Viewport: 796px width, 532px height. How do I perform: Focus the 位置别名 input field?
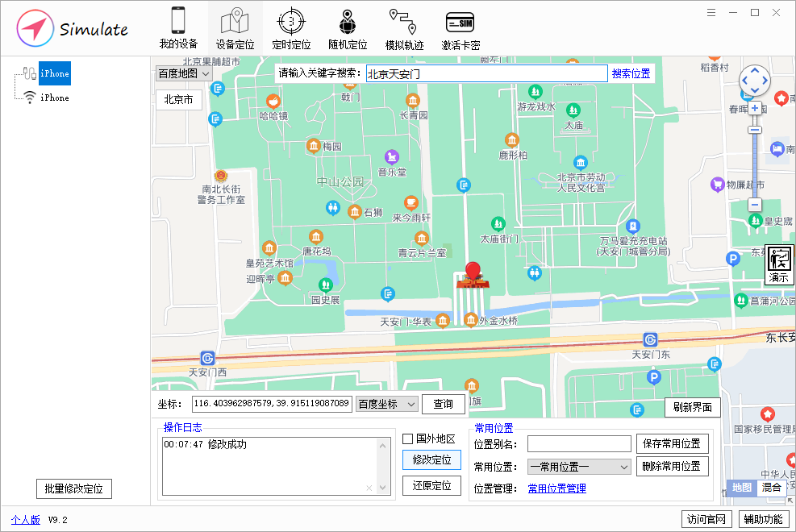579,444
